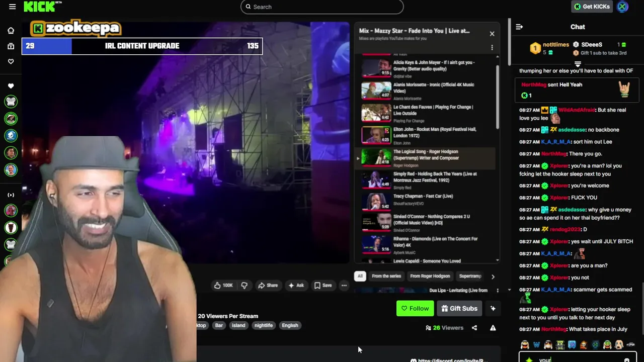This screenshot has width=644, height=362.
Task: Like the video with thumbs up 100K
Action: coord(223,285)
